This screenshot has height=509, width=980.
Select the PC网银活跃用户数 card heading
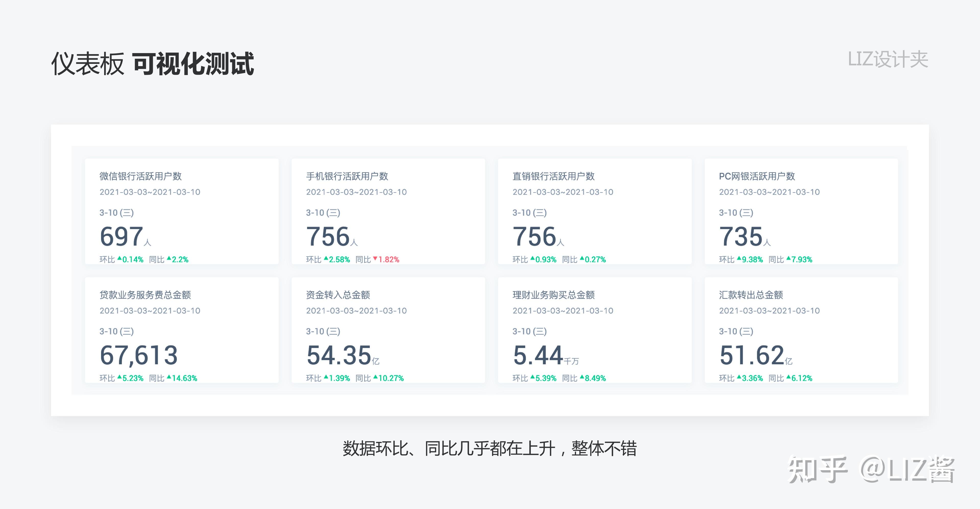[757, 176]
